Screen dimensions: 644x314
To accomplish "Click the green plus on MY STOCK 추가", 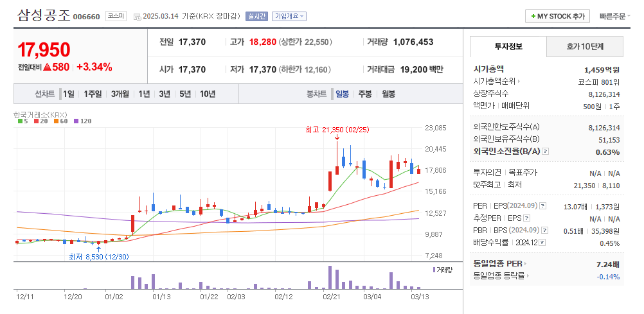I will pyautogui.click(x=533, y=17).
